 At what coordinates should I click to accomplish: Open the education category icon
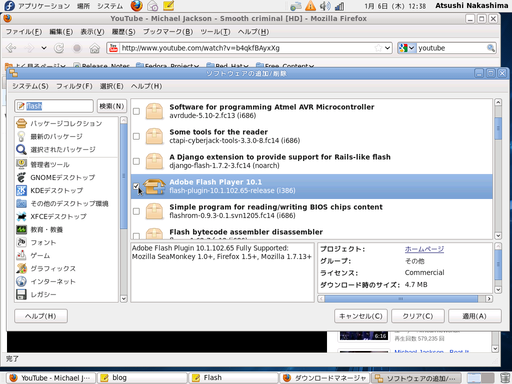[21, 229]
